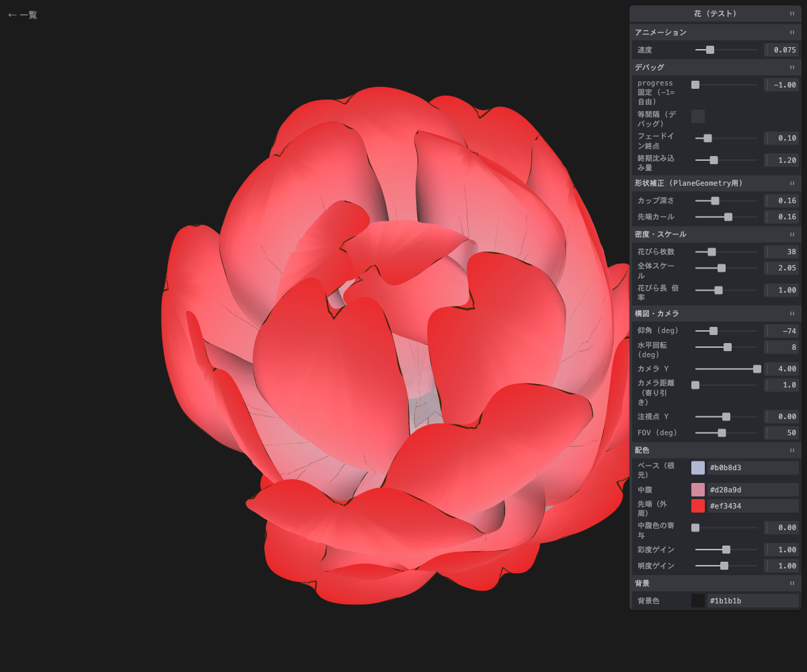Click the #d28a9d hex color field

753,490
